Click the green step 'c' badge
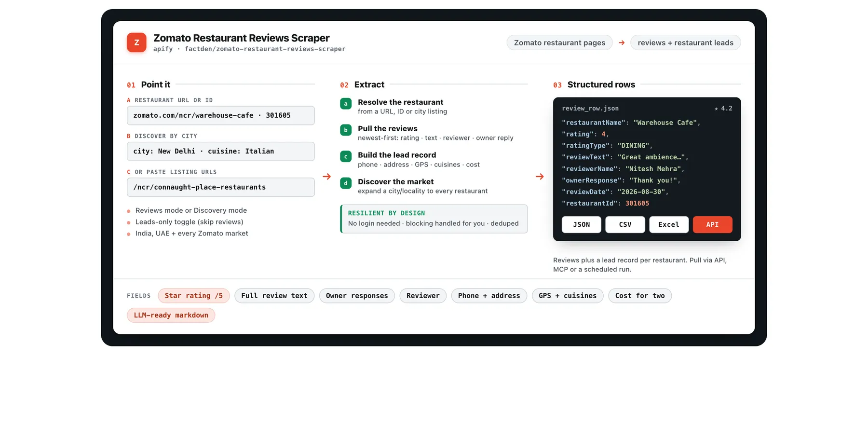This screenshot has width=868, height=426. pos(346,157)
